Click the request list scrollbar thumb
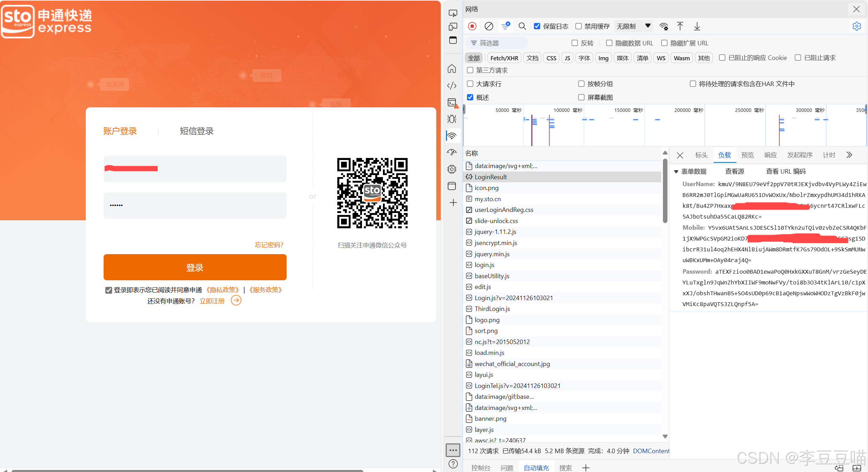This screenshot has height=472, width=868. coord(665,191)
